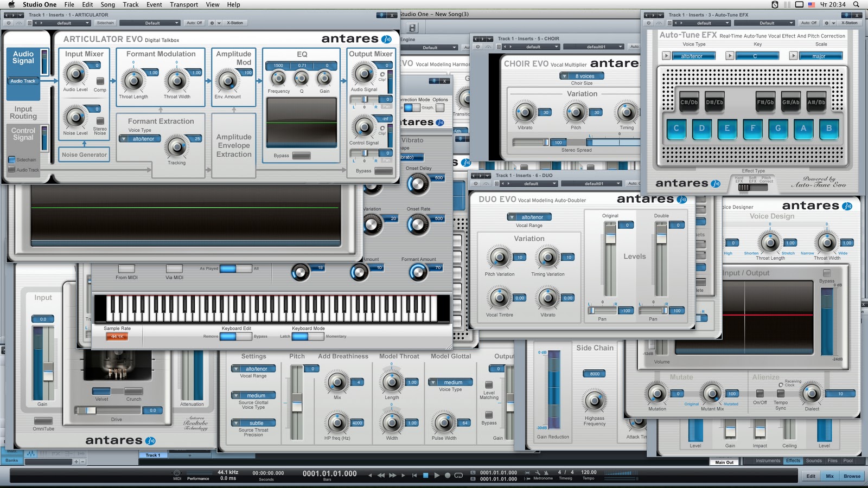Switch to the Effects browser tab
868x488 pixels.
tap(793, 460)
